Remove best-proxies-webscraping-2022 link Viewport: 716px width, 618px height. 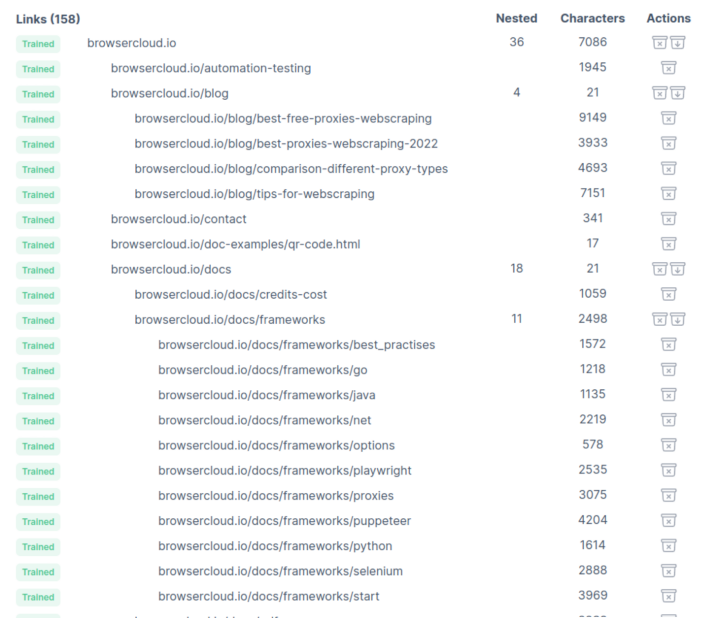pos(669,143)
